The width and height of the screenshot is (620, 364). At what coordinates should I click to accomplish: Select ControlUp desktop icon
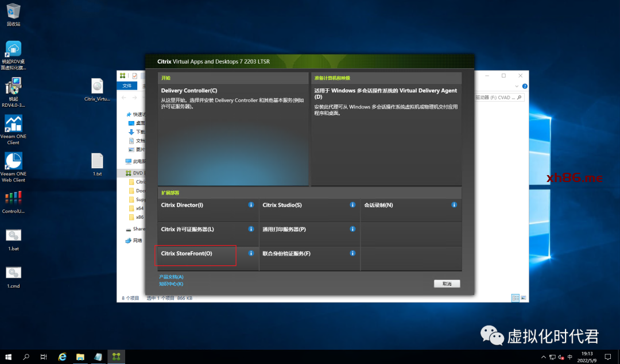tap(13, 203)
